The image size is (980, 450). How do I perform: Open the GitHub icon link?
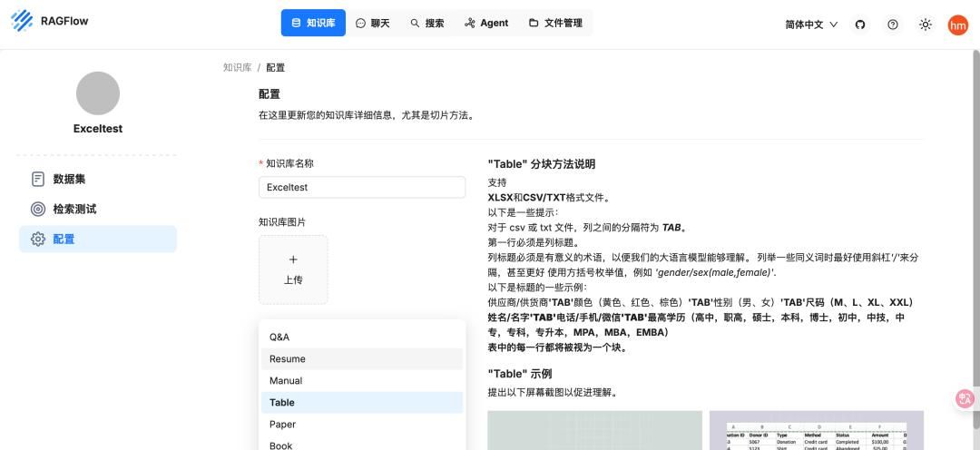coord(860,24)
